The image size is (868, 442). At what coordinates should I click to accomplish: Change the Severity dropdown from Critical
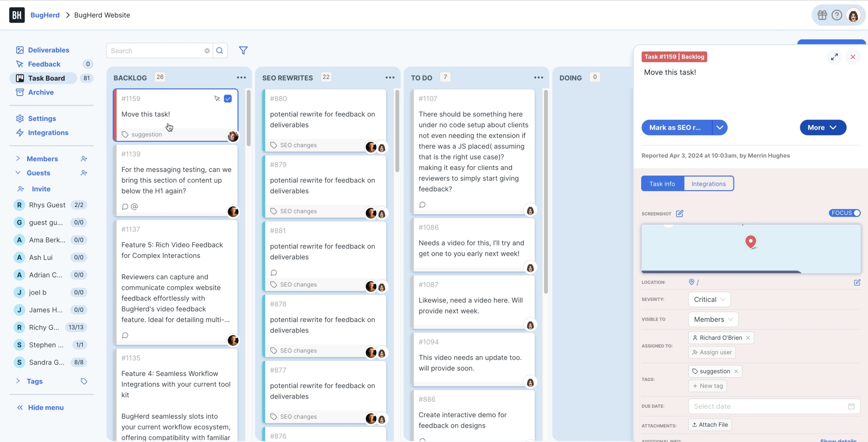(709, 300)
